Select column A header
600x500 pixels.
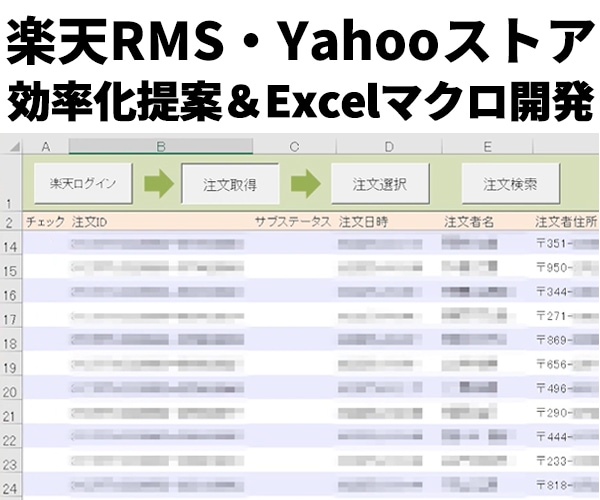(46, 147)
